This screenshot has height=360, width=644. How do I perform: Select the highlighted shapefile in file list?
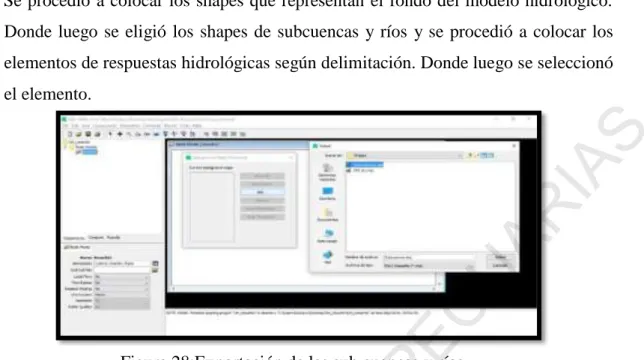(365, 165)
